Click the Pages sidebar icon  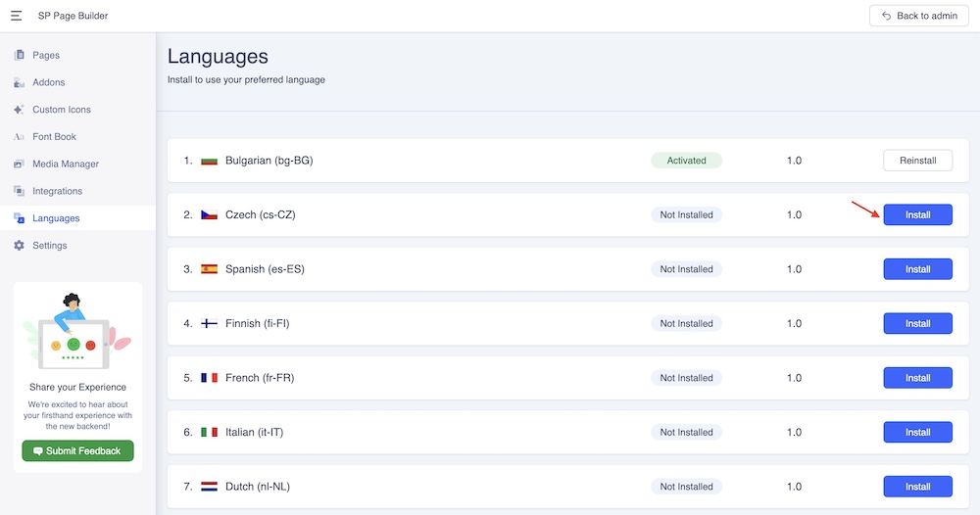pos(19,56)
